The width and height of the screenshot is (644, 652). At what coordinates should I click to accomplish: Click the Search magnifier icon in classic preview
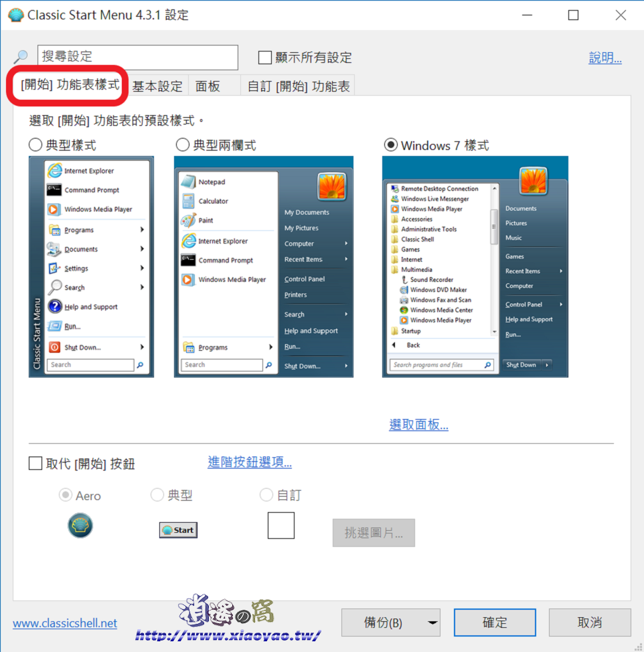coord(54,287)
